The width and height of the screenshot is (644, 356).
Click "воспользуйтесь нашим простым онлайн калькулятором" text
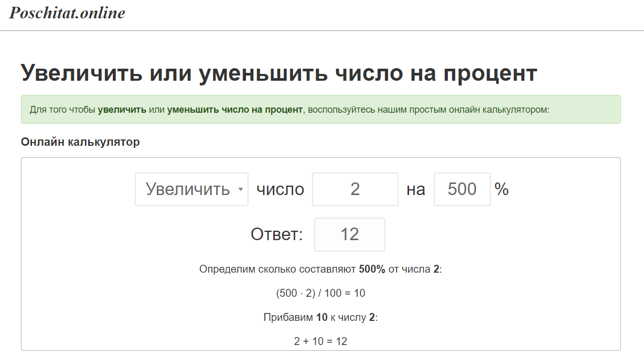428,110
